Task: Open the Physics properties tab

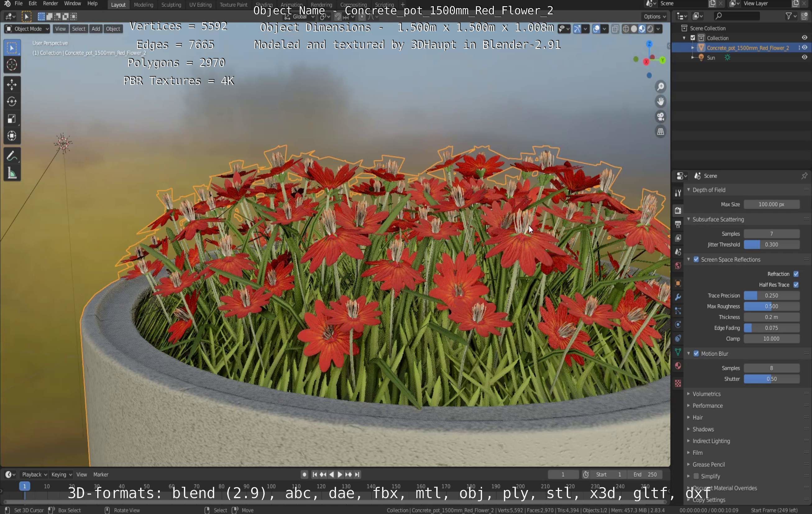Action: pos(678,325)
